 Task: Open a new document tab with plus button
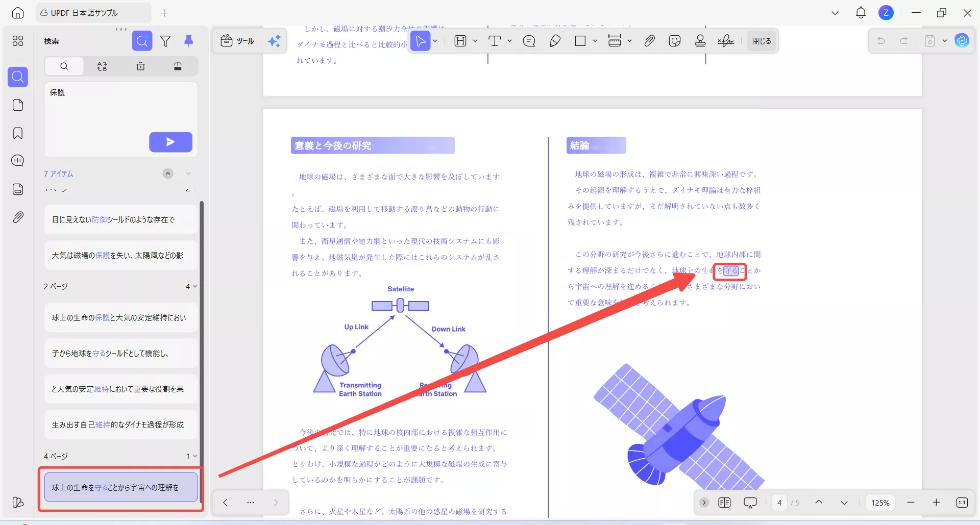click(x=164, y=13)
